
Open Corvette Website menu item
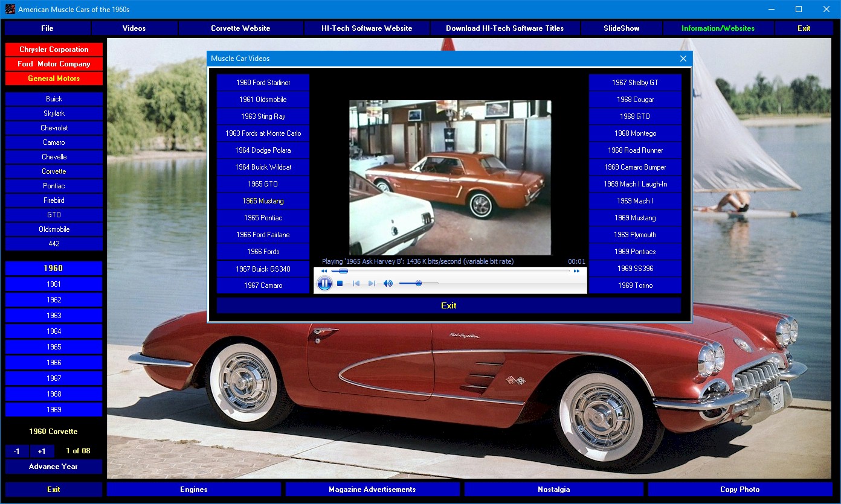[240, 28]
